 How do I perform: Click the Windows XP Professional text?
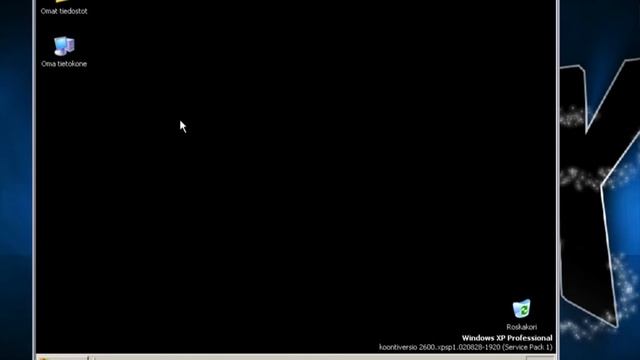click(x=507, y=338)
